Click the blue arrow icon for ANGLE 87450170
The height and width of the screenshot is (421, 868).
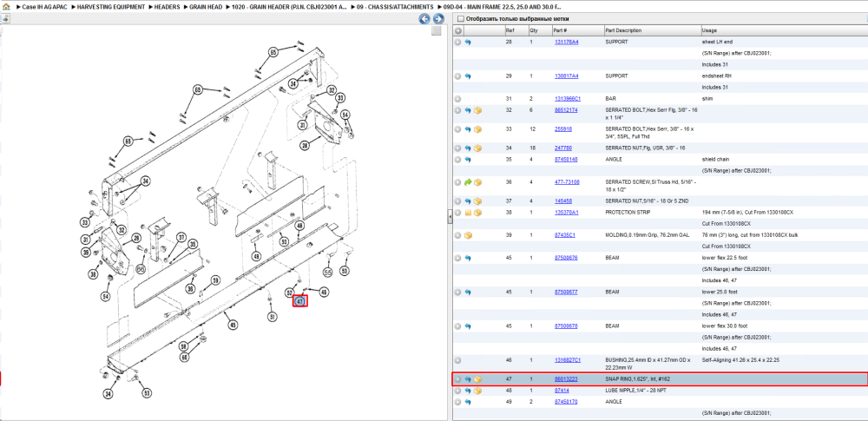pos(468,402)
